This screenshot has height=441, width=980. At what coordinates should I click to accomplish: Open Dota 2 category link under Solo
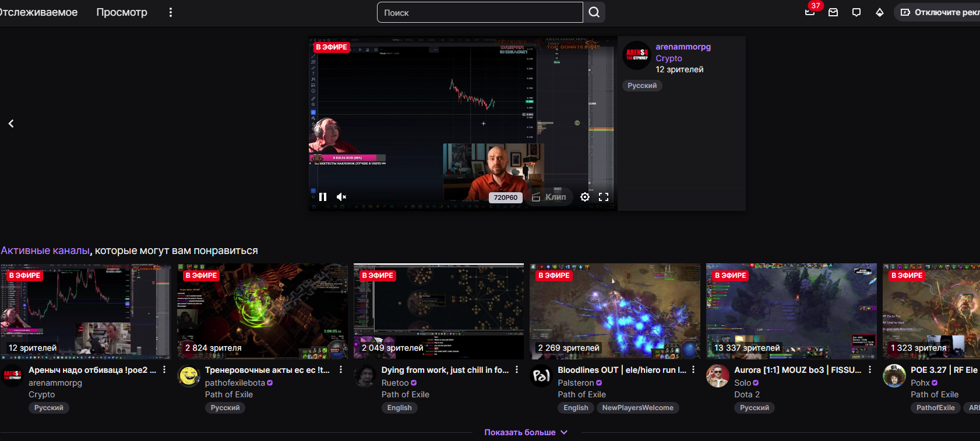pyautogui.click(x=747, y=394)
